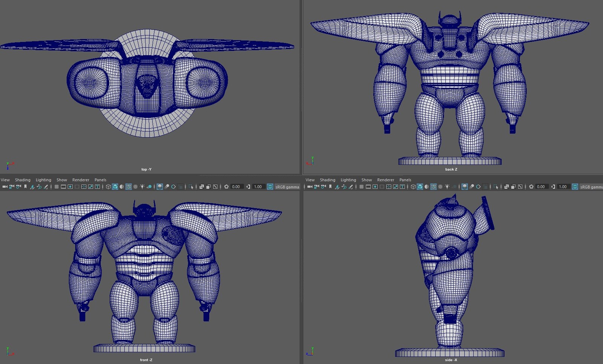Toggle view transform ON button in front view
The height and width of the screenshot is (364, 603).
pyautogui.click(x=270, y=187)
